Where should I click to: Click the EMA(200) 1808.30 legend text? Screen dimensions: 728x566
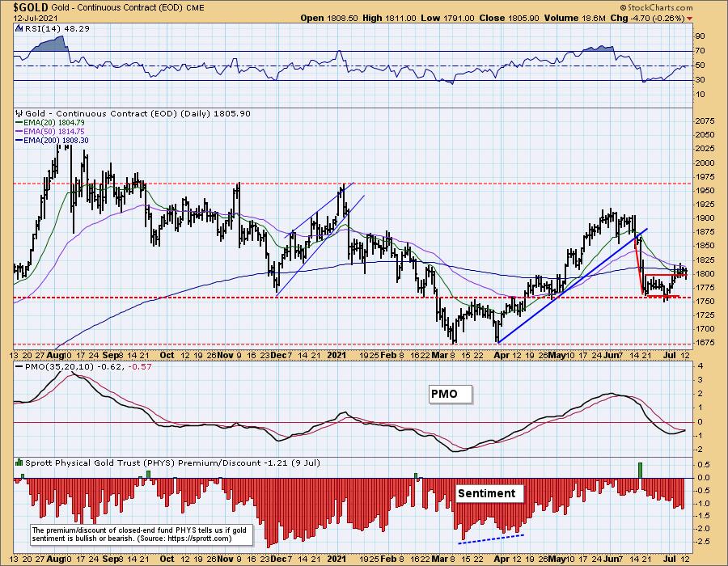coord(56,141)
